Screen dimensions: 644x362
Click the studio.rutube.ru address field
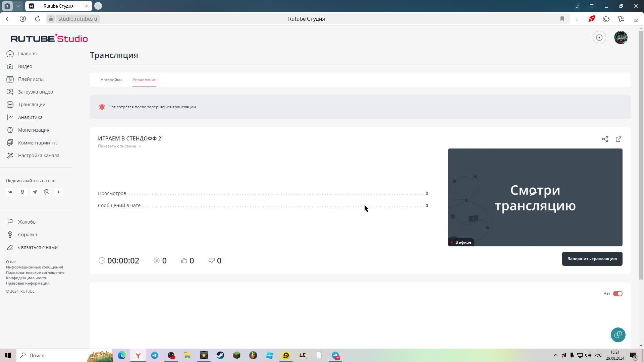point(77,19)
